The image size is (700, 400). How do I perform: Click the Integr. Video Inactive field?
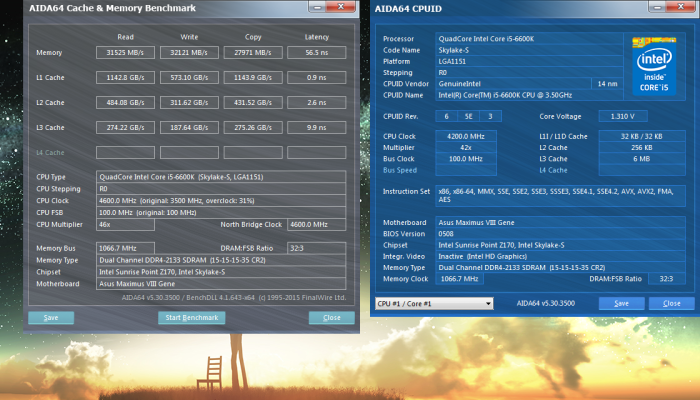[x=561, y=256]
